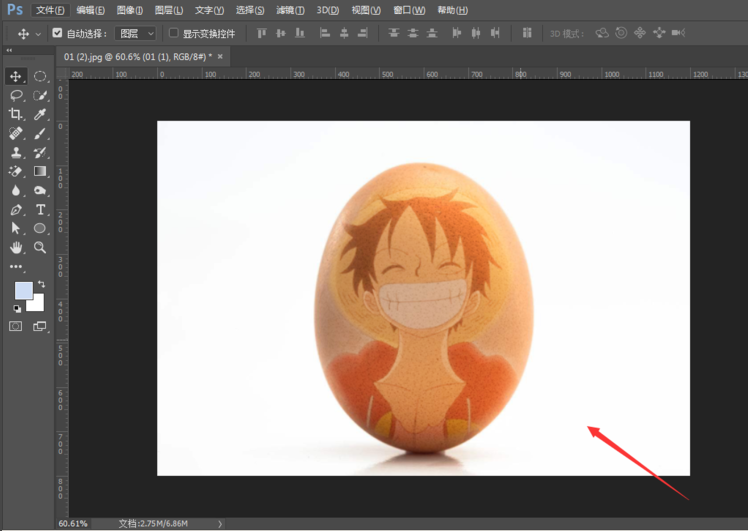Open the 图像 menu
The image size is (748, 531).
(x=130, y=10)
